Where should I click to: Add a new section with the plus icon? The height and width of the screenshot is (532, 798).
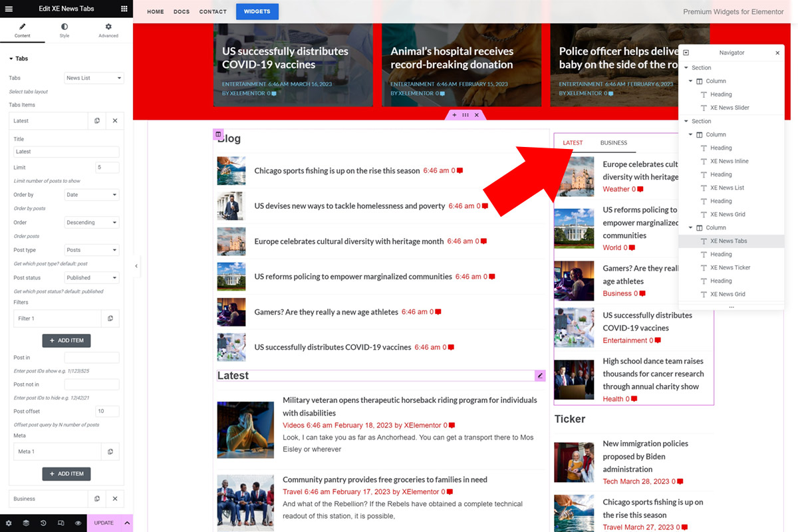456,114
